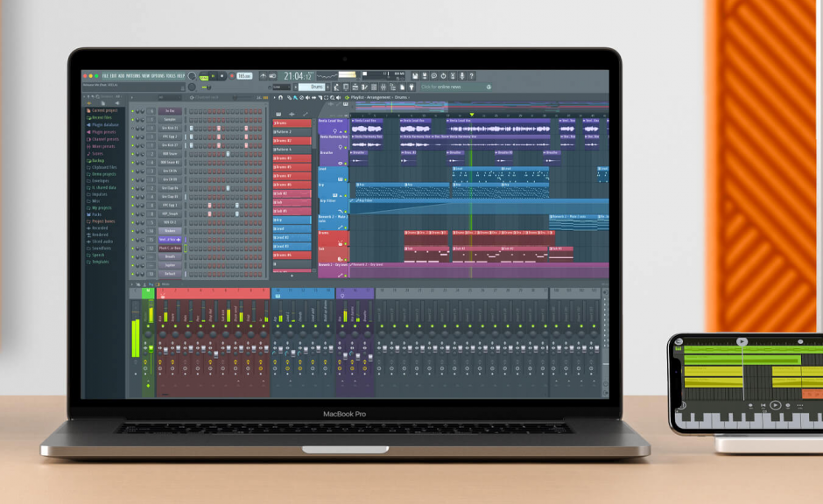
Task: Click the metronome icon in the transport bar
Action: pos(263,76)
